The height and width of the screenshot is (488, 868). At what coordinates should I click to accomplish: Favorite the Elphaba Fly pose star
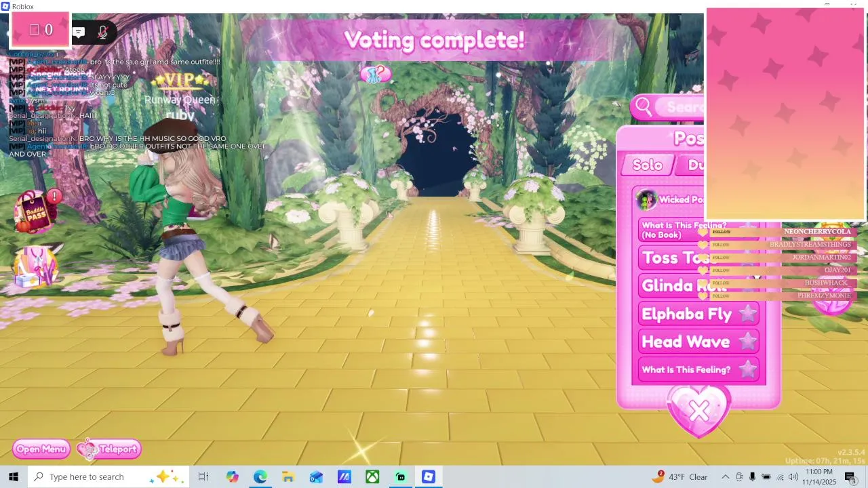point(747,313)
